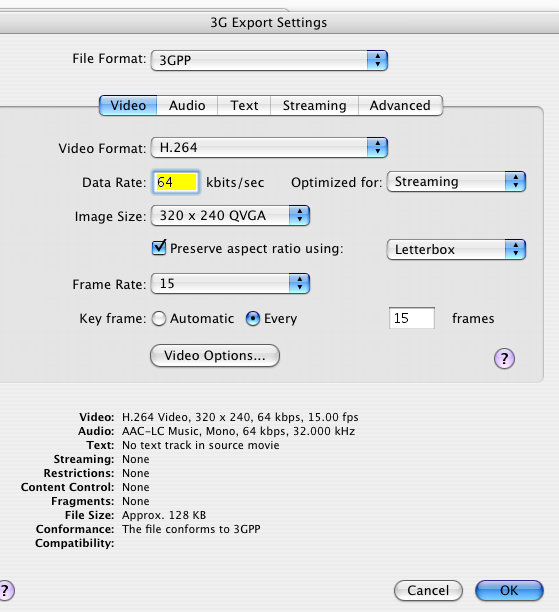Screen dimensions: 559x612
Task: Click 'The file conforms to 3GPP' text
Action: point(191,529)
